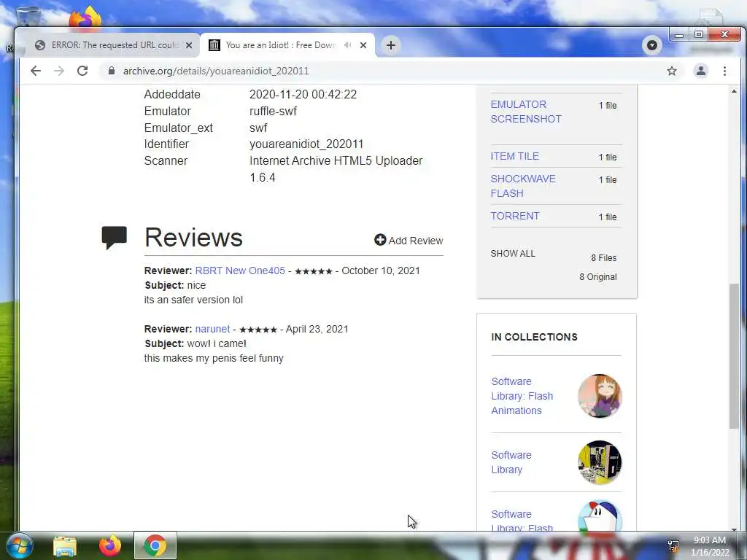This screenshot has width=747, height=560.
Task: Open Software Library: Flash Animations collection
Action: coord(522,396)
